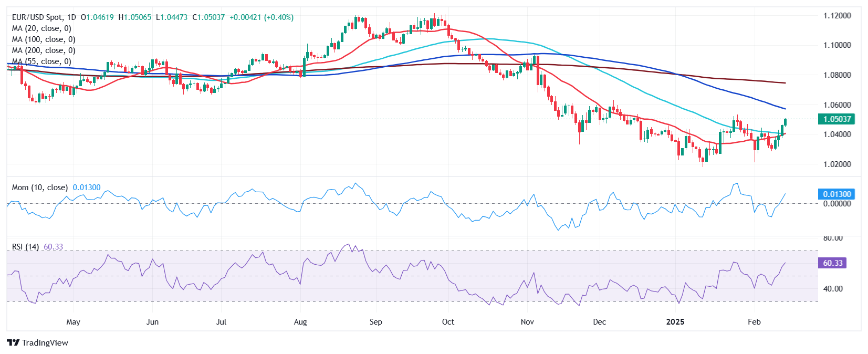Click the 2025 label on time axis

675,321
